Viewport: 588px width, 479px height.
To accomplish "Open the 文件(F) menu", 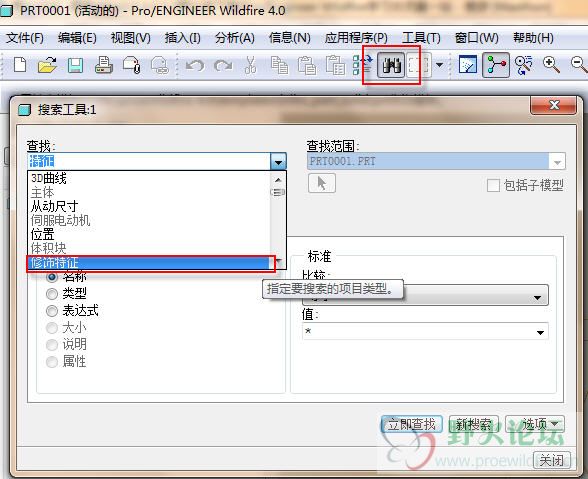I will coord(25,38).
